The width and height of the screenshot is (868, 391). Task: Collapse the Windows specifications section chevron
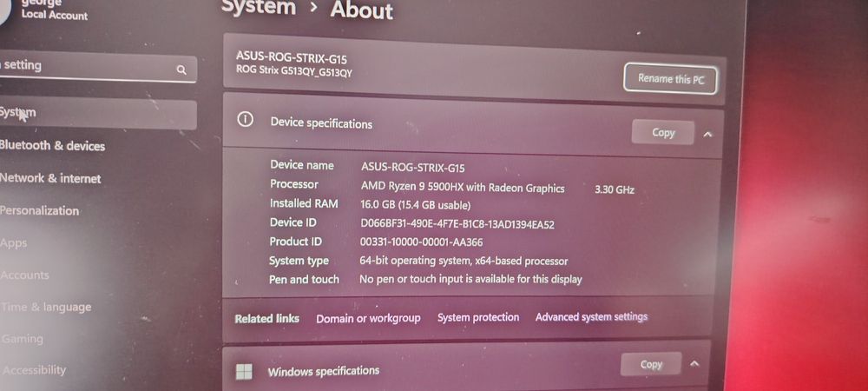(x=694, y=364)
